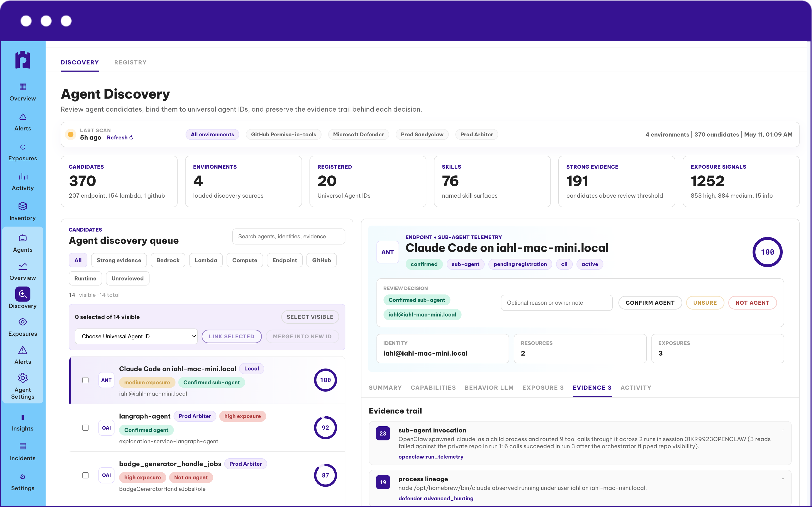
Task: Toggle the All environments filter chip
Action: point(212,135)
